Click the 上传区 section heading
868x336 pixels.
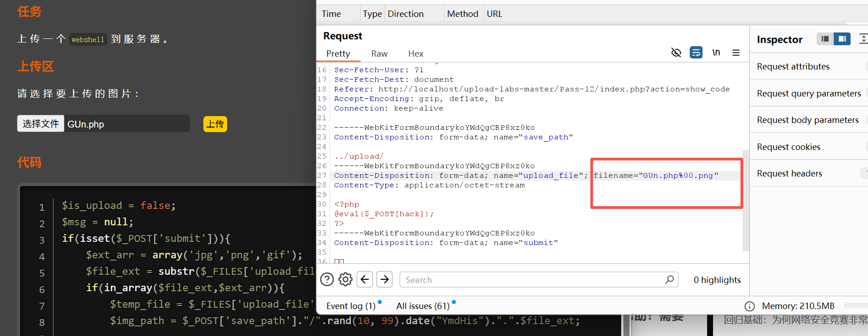pyautogui.click(x=36, y=66)
